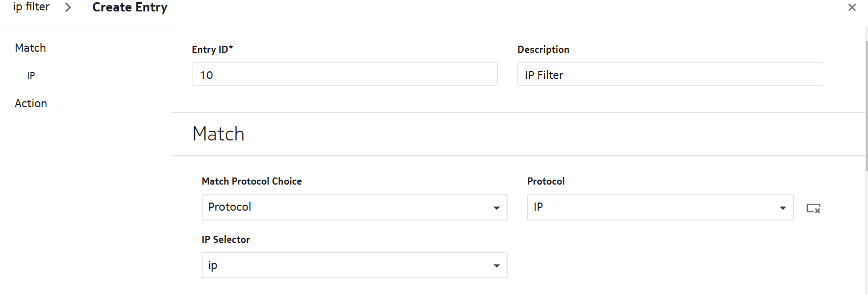Clear the Protocol selection using the clear icon
Image resolution: width=868 pixels, height=294 pixels.
(813, 208)
